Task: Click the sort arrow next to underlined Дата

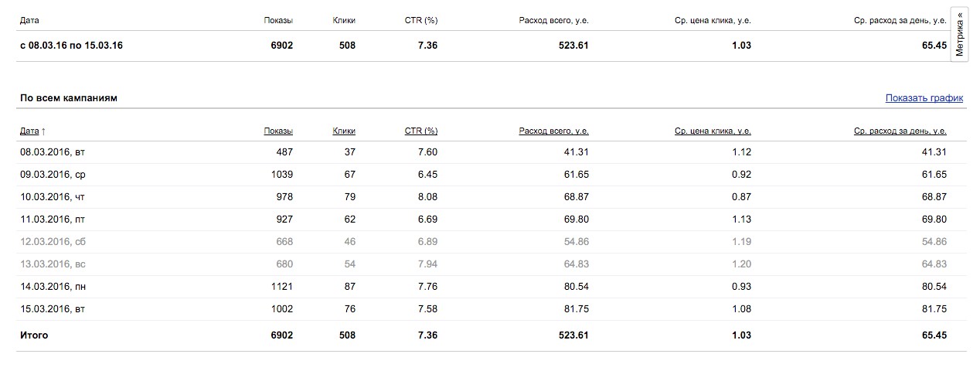Action: click(x=43, y=131)
